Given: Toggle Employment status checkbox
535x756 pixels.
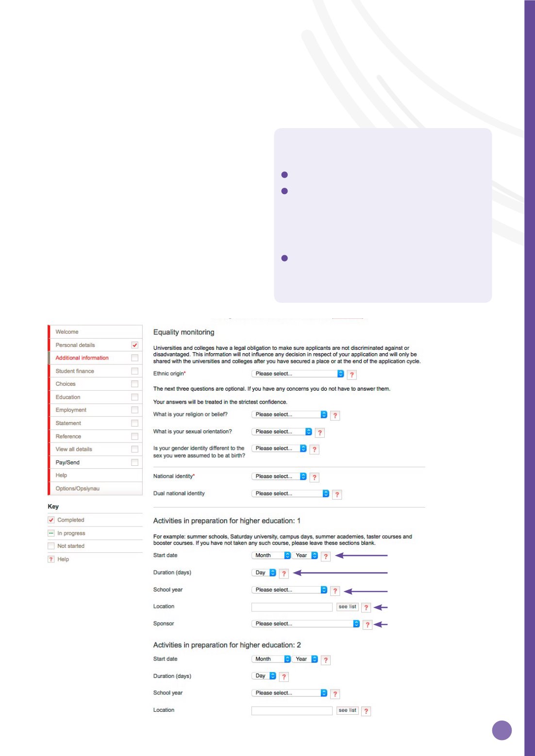Looking at the screenshot, I should [135, 410].
